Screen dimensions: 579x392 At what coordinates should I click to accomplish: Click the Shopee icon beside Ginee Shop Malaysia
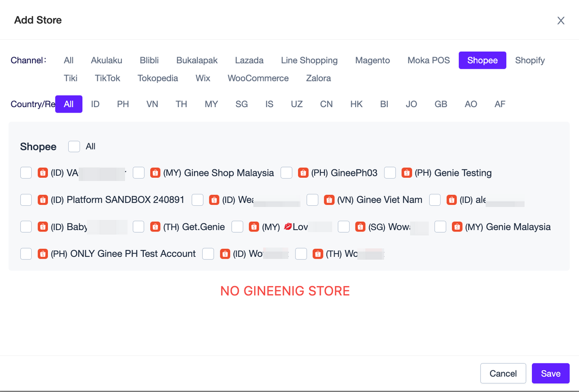(x=155, y=173)
